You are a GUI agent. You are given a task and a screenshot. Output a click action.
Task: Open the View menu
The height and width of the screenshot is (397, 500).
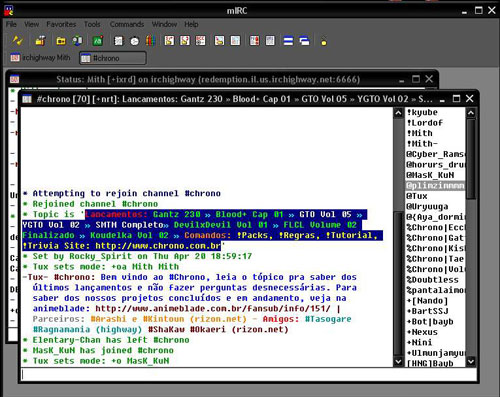pyautogui.click(x=31, y=24)
